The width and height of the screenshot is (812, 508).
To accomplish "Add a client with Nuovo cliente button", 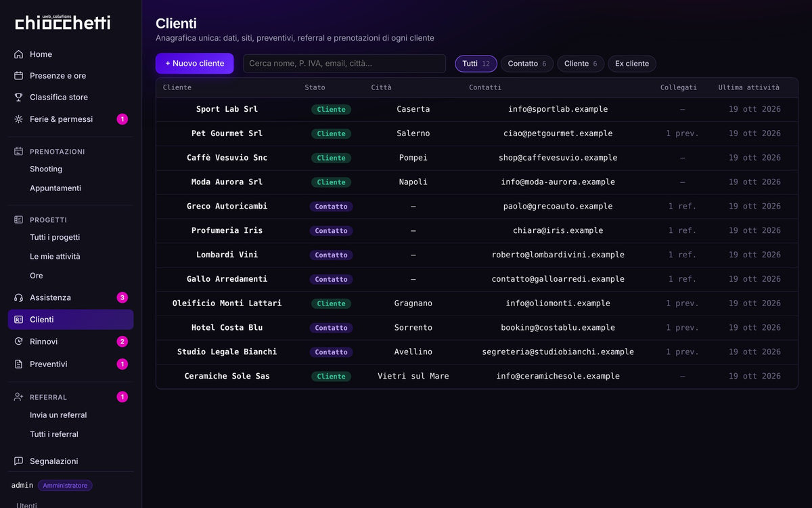I will (195, 64).
